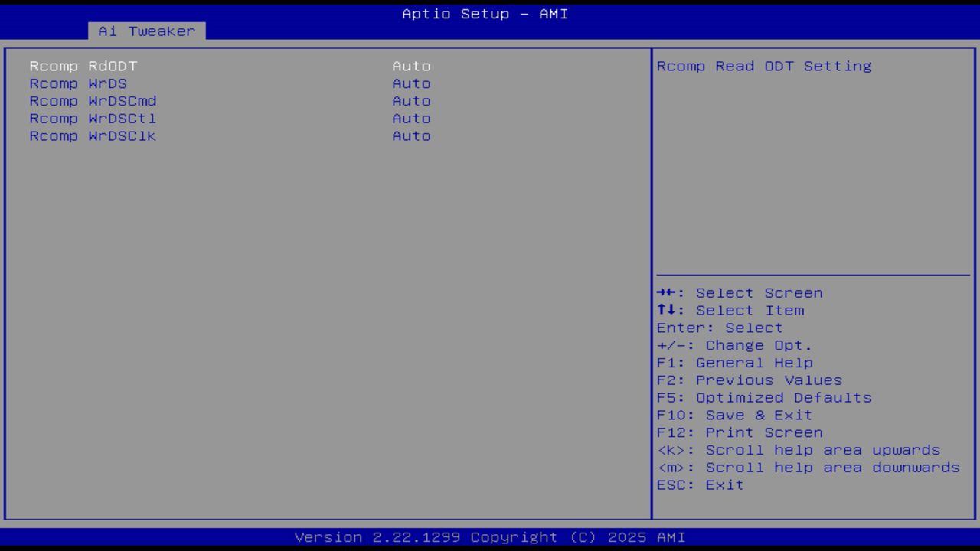This screenshot has height=551, width=980.
Task: Click Scroll help area upwards entry
Action: pyautogui.click(x=798, y=450)
